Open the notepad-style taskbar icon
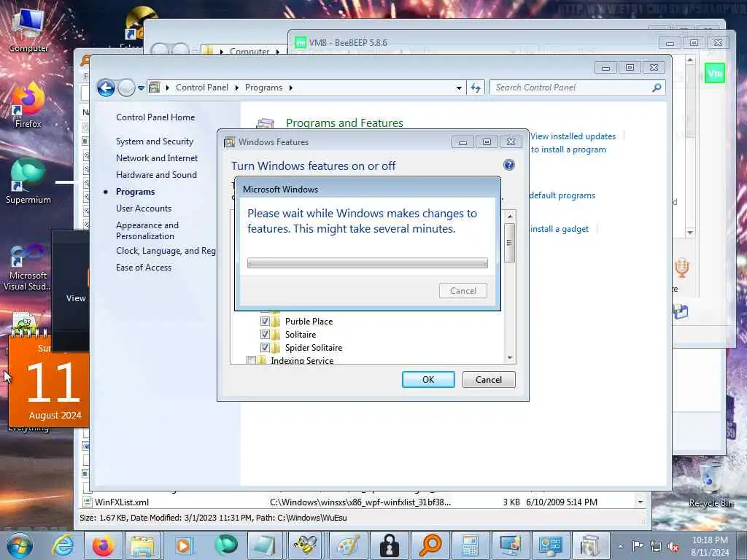The height and width of the screenshot is (560, 747). [x=264, y=545]
